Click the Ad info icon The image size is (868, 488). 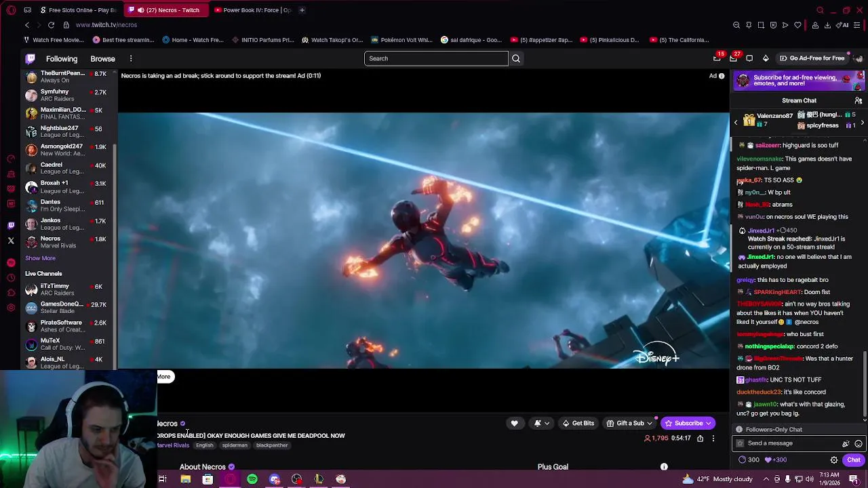pos(722,76)
